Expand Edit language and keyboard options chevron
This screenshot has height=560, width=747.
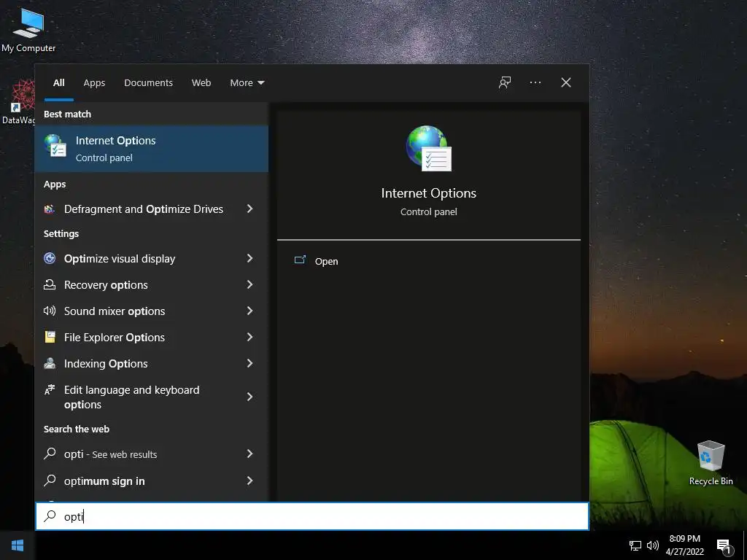click(249, 397)
